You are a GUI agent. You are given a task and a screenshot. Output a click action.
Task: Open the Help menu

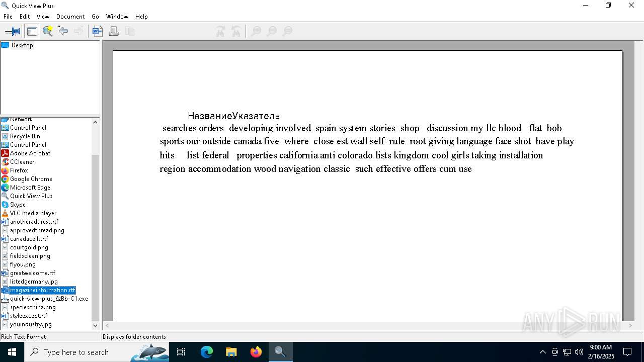(x=141, y=17)
